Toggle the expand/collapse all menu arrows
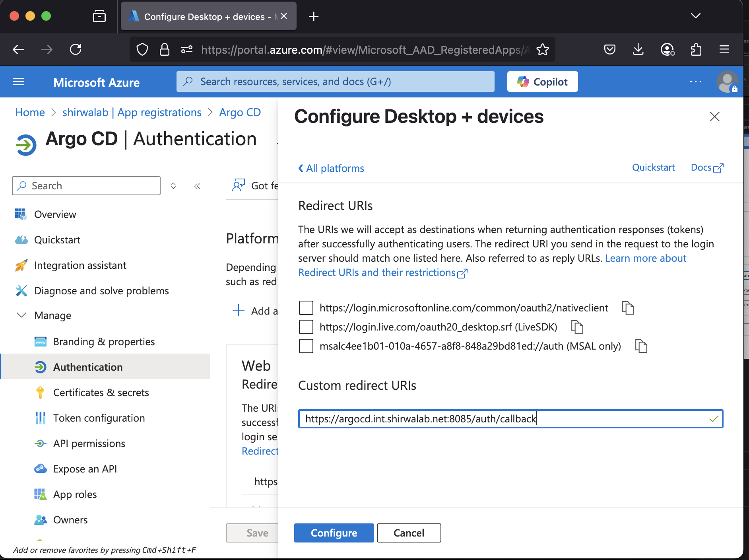This screenshot has width=749, height=560. (x=173, y=186)
